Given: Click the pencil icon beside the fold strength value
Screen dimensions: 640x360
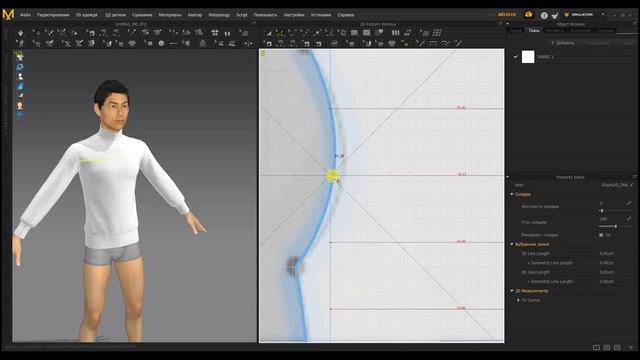Looking at the screenshot, I should (x=629, y=203).
